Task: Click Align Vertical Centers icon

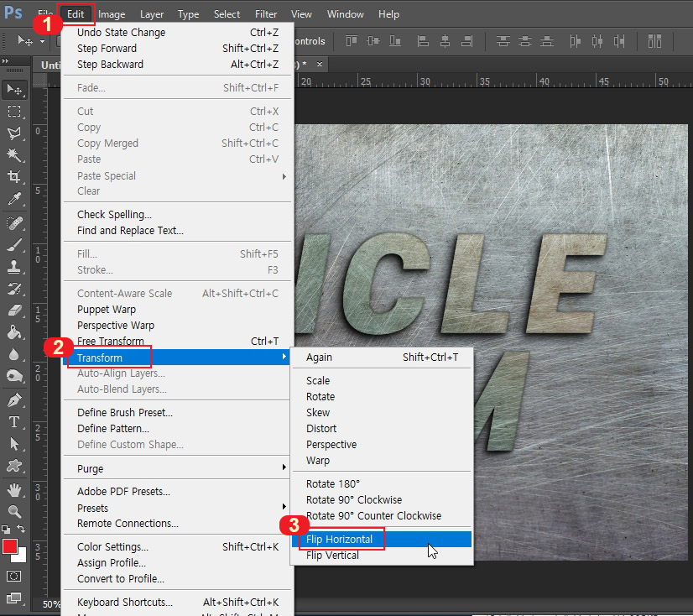Action: 373,42
